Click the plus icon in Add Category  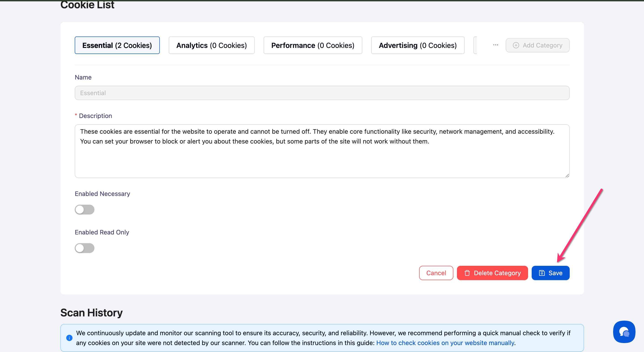tap(516, 45)
